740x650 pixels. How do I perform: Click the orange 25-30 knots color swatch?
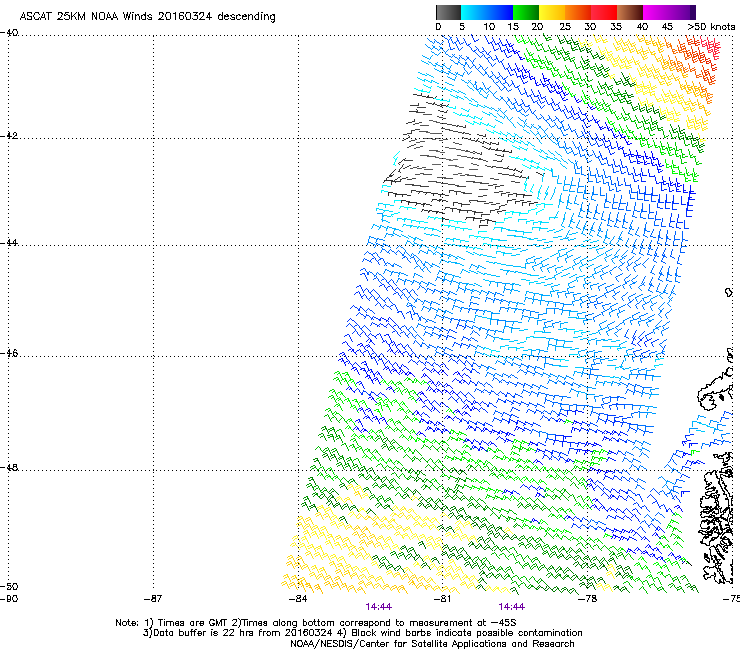578,12
